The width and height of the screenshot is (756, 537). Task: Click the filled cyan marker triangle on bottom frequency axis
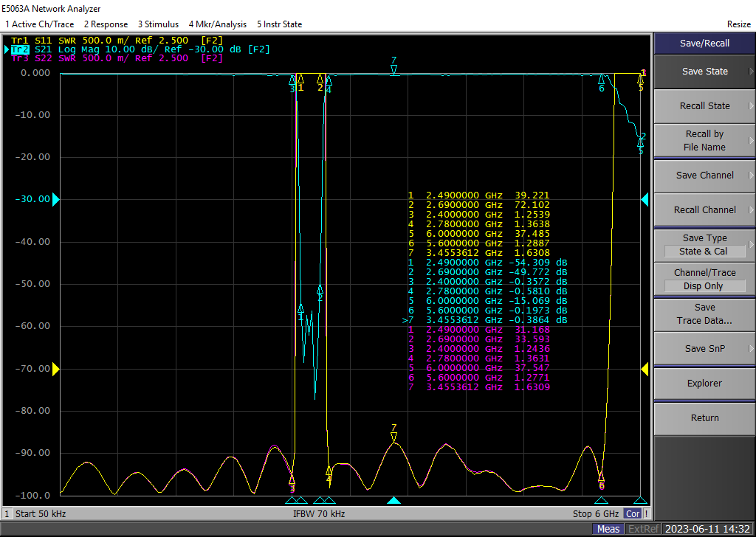click(394, 501)
